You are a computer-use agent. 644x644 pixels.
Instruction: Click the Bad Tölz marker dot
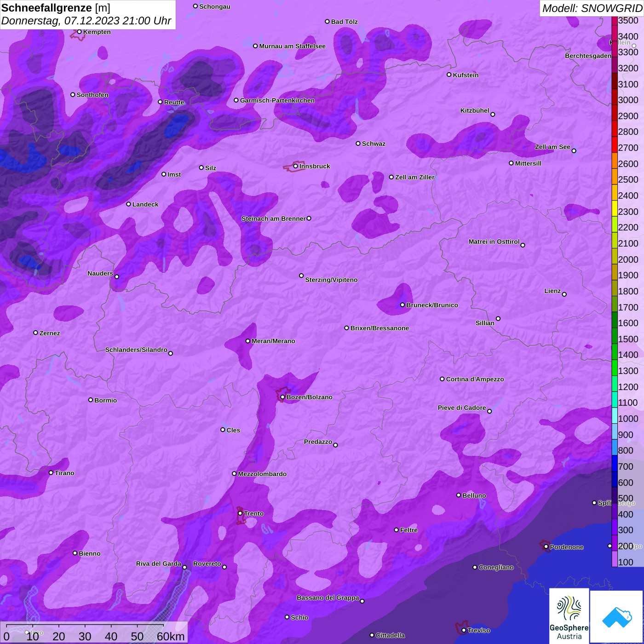pos(327,22)
